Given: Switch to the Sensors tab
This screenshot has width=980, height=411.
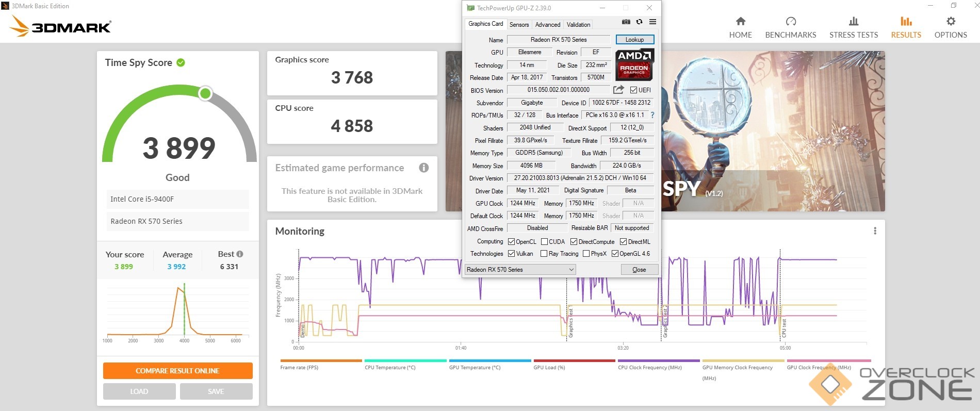Looking at the screenshot, I should (x=519, y=25).
